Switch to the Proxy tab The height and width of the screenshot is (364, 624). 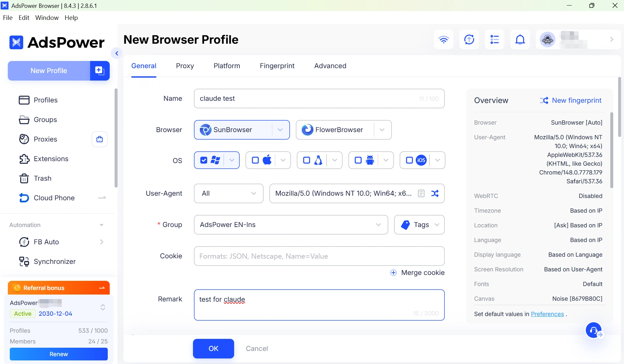pos(185,66)
